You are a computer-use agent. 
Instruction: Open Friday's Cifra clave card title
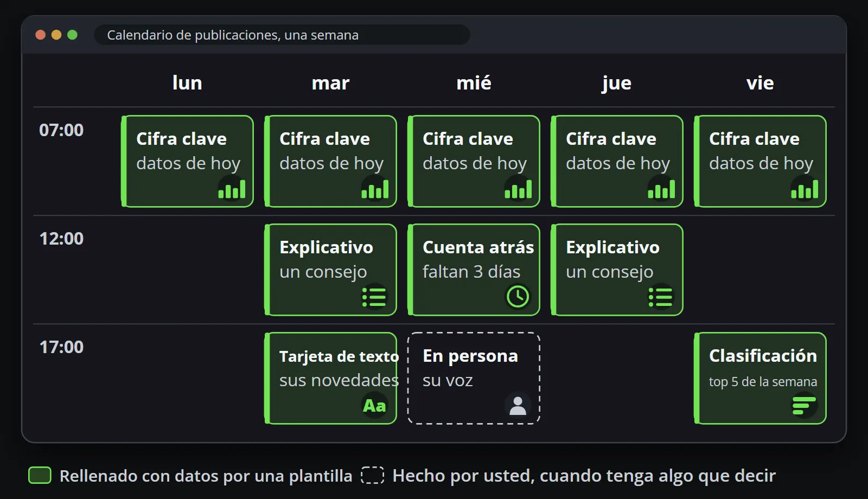754,139
